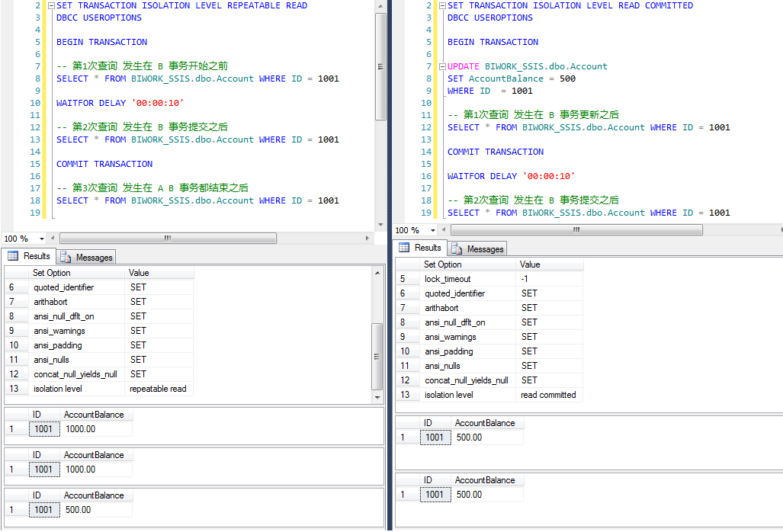Select the 1000.00 cell in left second result set
The width and height of the screenshot is (783, 532).
96,470
